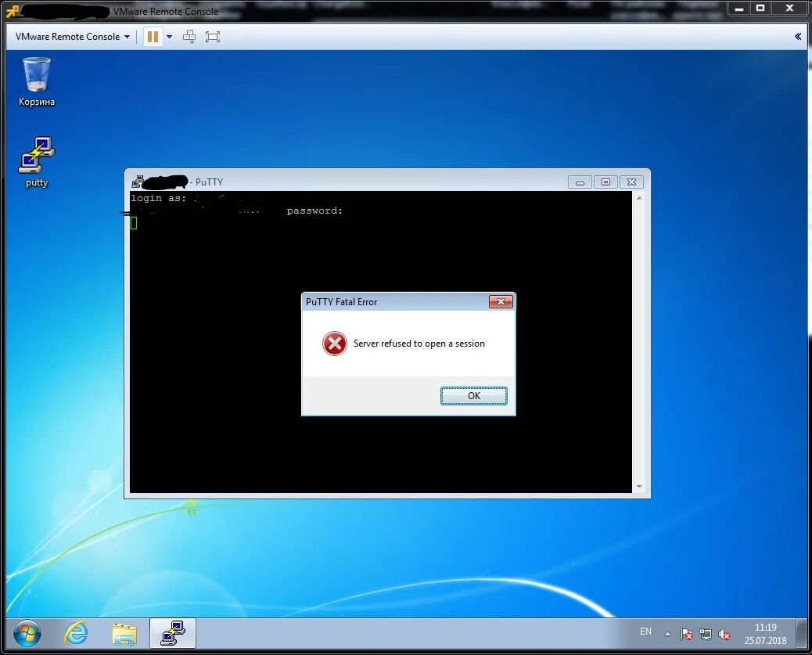Viewport: 812px width, 655px height.
Task: Switch to PuTTY taskbar button
Action: click(x=173, y=633)
